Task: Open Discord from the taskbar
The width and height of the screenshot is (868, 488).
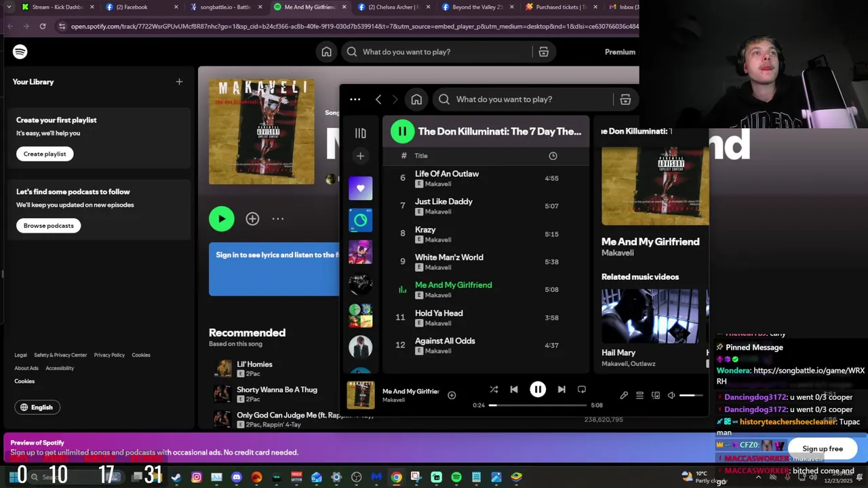Action: click(237, 477)
